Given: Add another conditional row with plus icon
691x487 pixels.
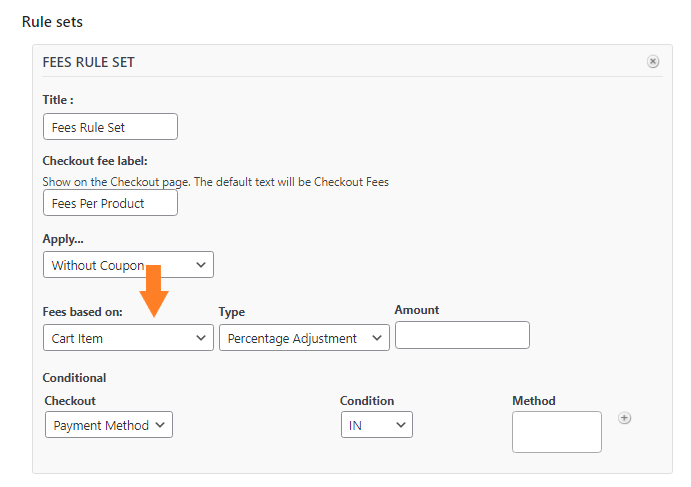Looking at the screenshot, I should (x=624, y=418).
